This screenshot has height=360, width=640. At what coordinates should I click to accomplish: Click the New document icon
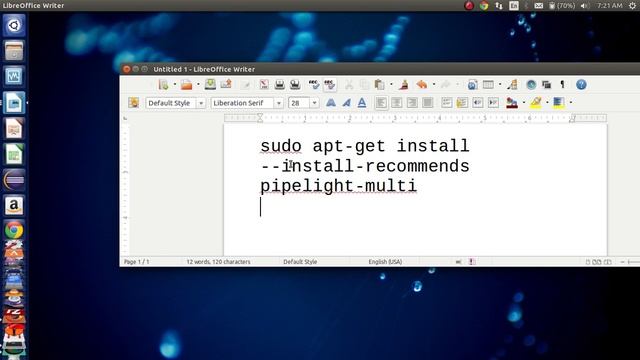pos(163,85)
